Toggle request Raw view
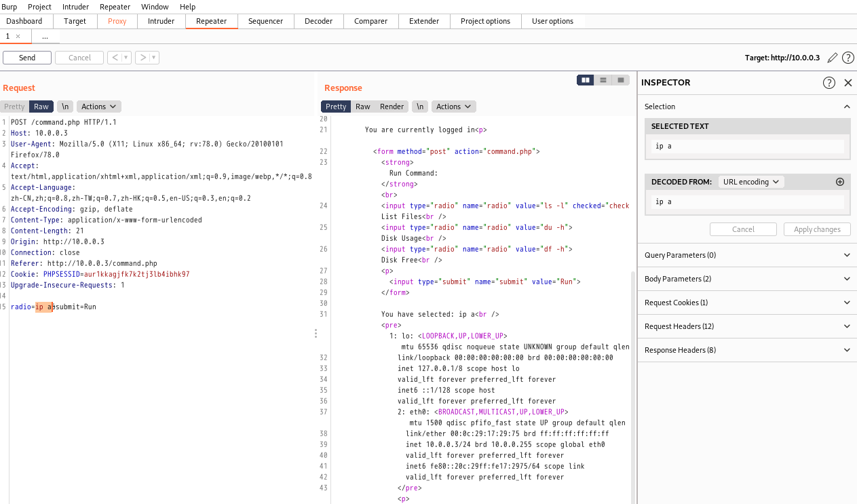The height and width of the screenshot is (504, 857). click(x=41, y=106)
